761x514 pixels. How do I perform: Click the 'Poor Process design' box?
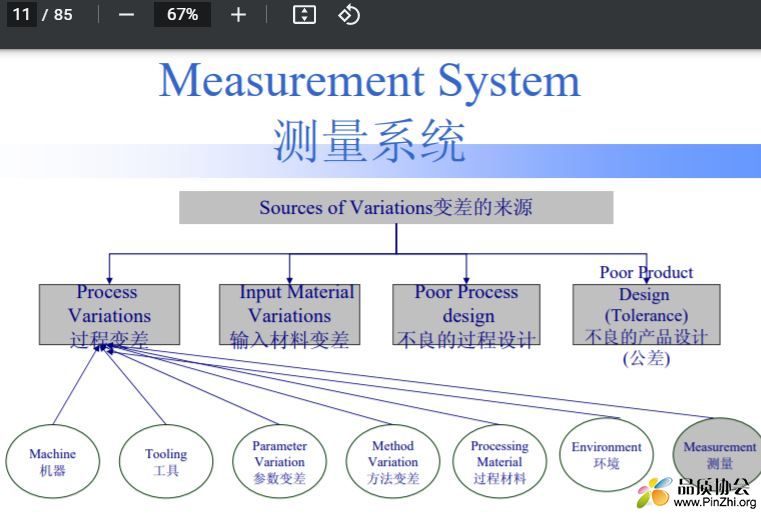coord(466,315)
